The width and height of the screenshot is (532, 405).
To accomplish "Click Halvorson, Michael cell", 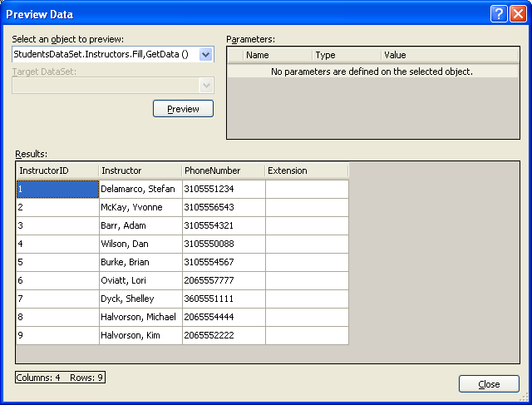I will (x=140, y=317).
